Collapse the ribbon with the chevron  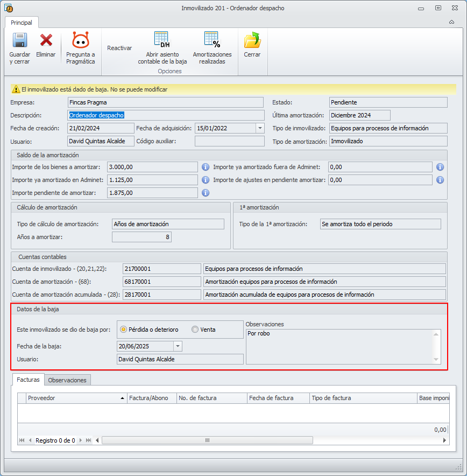point(451,22)
